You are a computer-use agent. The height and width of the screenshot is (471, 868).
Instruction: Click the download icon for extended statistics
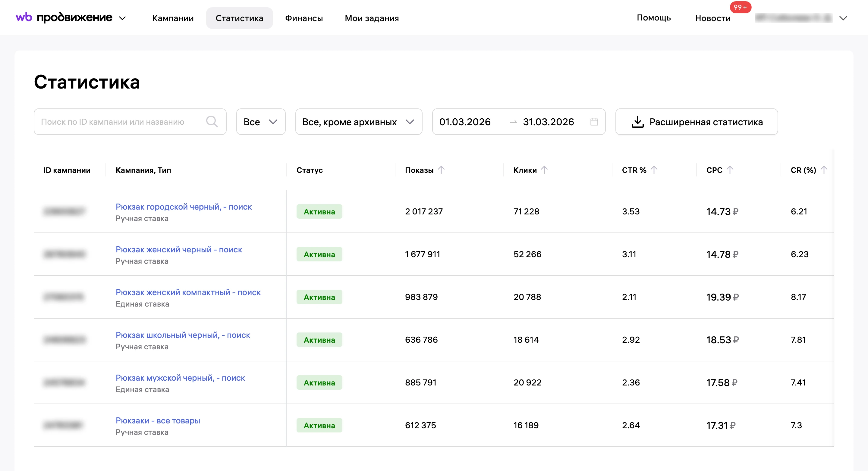[637, 122]
